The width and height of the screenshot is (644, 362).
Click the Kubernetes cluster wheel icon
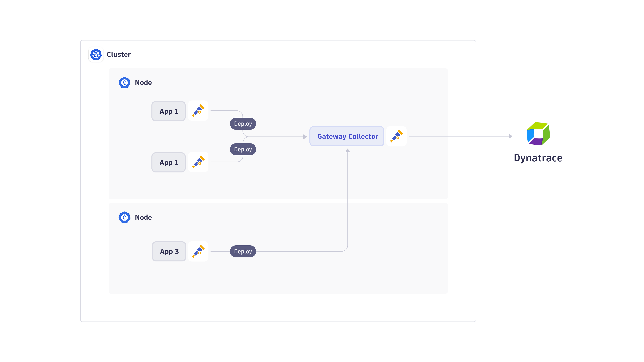click(96, 54)
